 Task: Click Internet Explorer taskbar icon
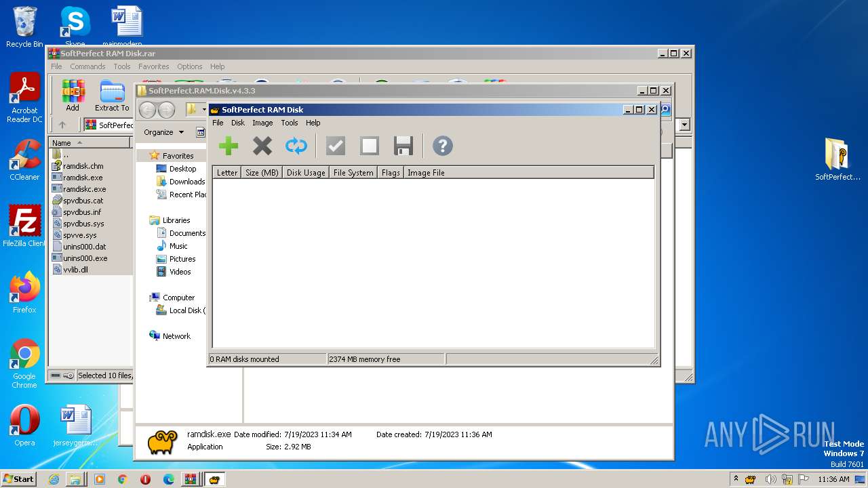tap(54, 479)
